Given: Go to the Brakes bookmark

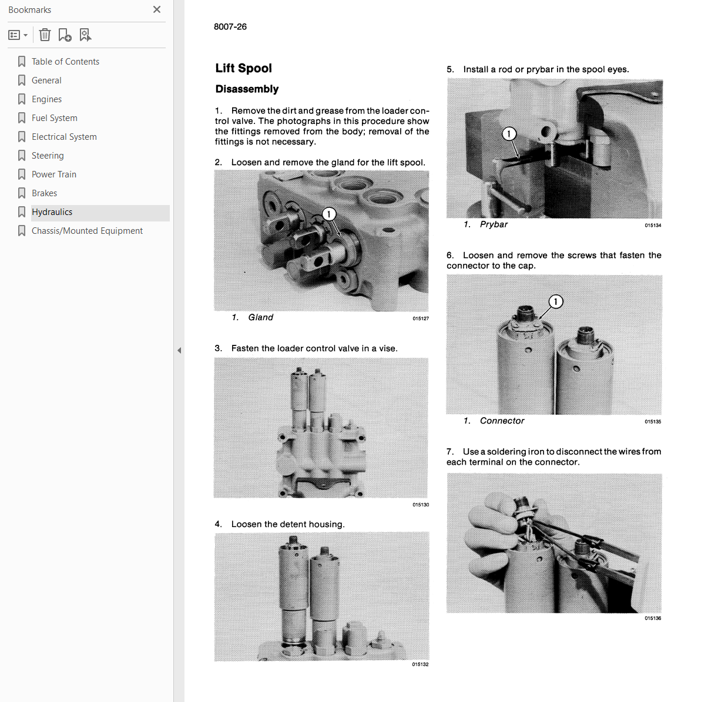Looking at the screenshot, I should point(44,193).
